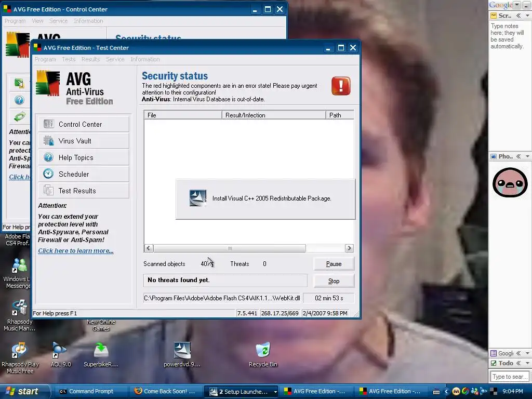
Task: Open Service menu in Test Center
Action: (x=115, y=59)
